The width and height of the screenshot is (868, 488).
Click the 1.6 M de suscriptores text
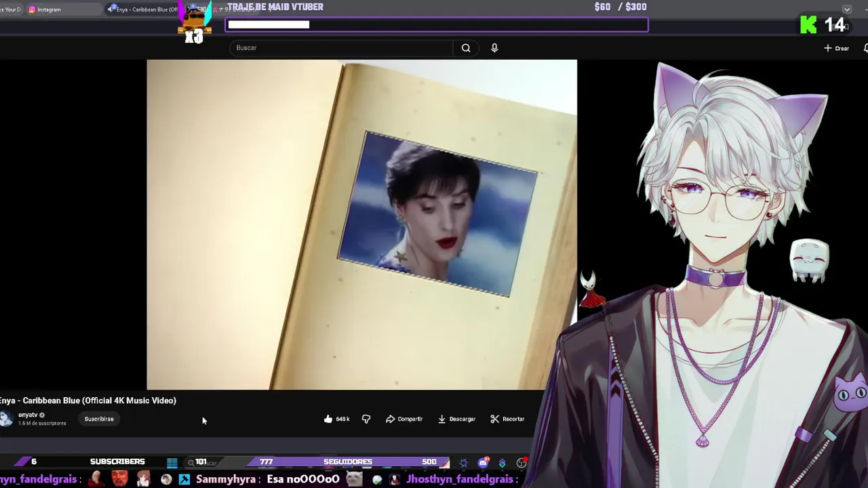pyautogui.click(x=42, y=423)
